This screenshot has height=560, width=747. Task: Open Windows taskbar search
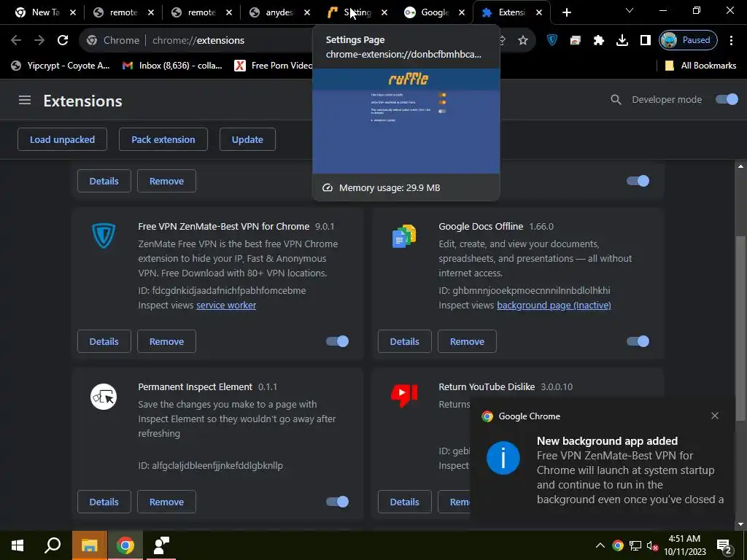53,545
